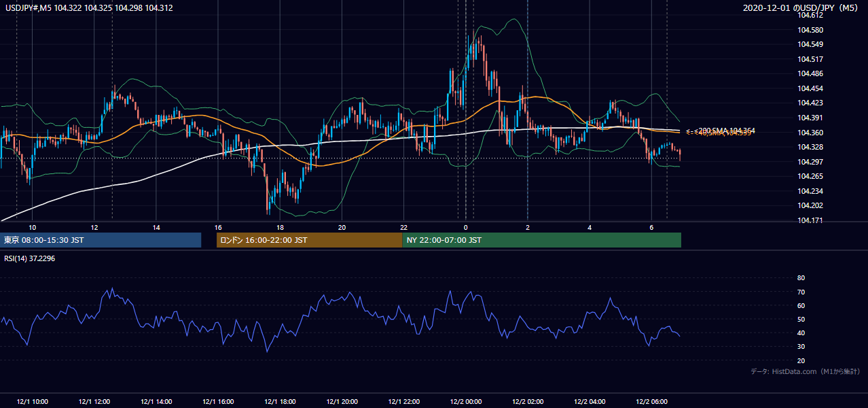
Task: Click bottom time label 12/1 18:00
Action: (x=280, y=401)
